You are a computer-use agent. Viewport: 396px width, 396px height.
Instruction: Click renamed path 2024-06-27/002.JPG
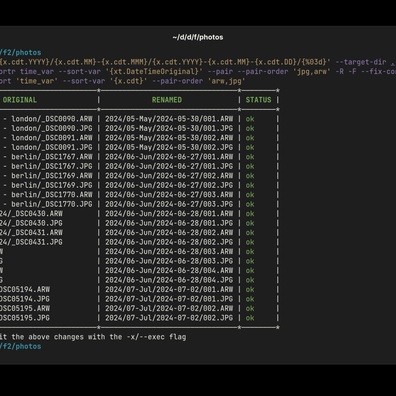coord(169,185)
